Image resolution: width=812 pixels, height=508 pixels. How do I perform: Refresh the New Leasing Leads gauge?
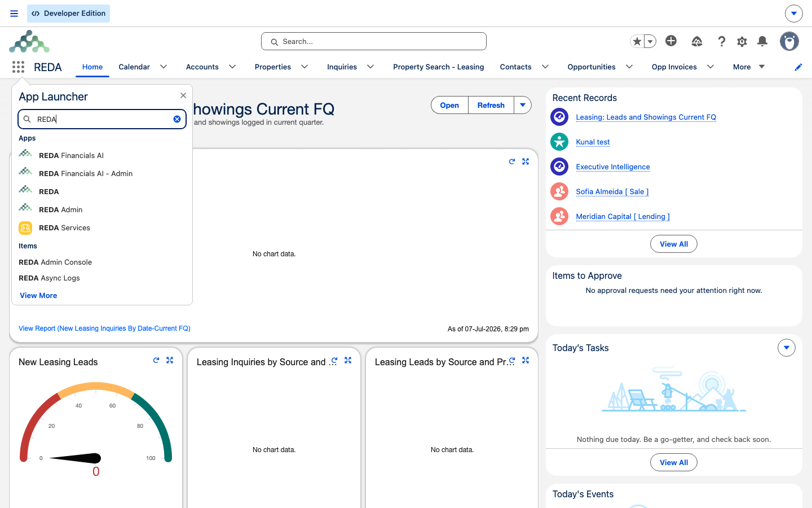[156, 360]
